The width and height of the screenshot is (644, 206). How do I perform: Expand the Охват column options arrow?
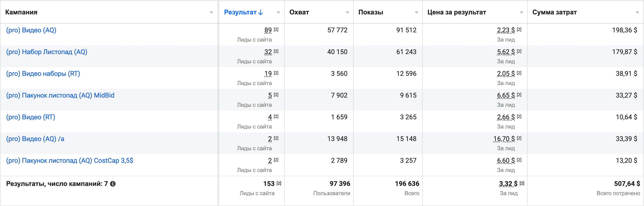tap(347, 12)
